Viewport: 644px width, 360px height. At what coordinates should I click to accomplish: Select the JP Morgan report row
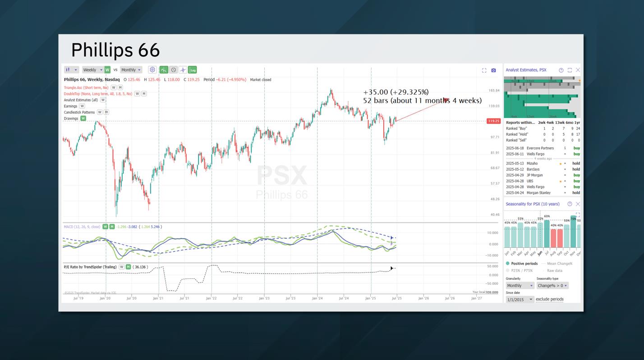[x=543, y=175]
